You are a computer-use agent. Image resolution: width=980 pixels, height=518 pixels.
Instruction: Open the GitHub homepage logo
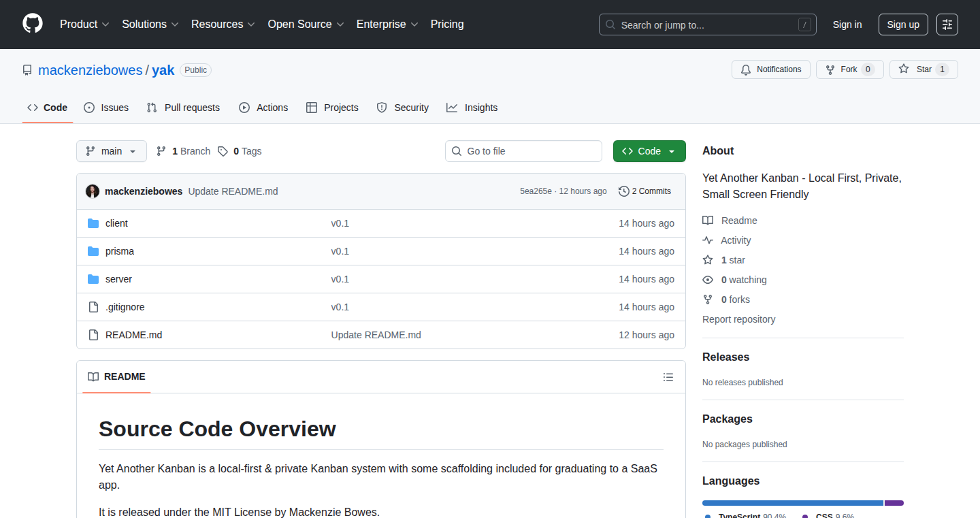pos(33,24)
